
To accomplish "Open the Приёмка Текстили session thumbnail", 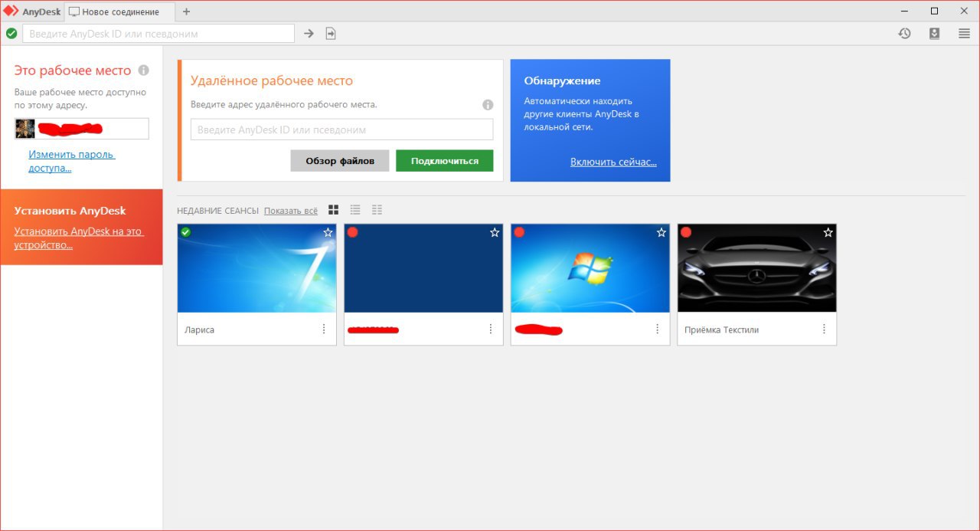I will tap(757, 268).
